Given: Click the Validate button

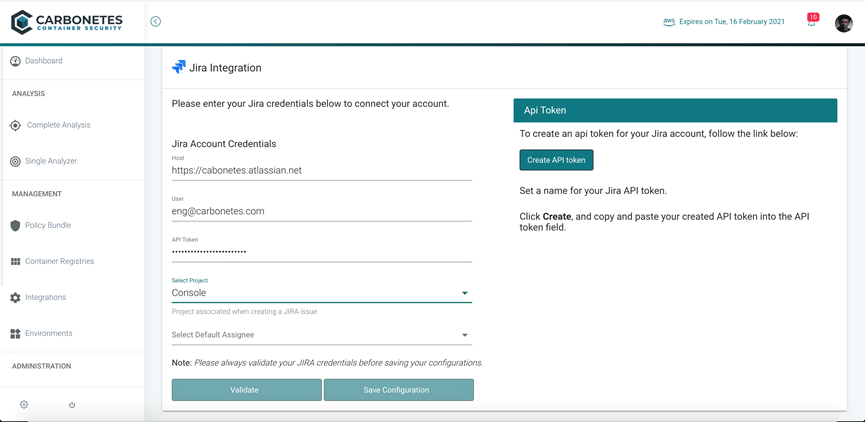Looking at the screenshot, I should click(246, 390).
